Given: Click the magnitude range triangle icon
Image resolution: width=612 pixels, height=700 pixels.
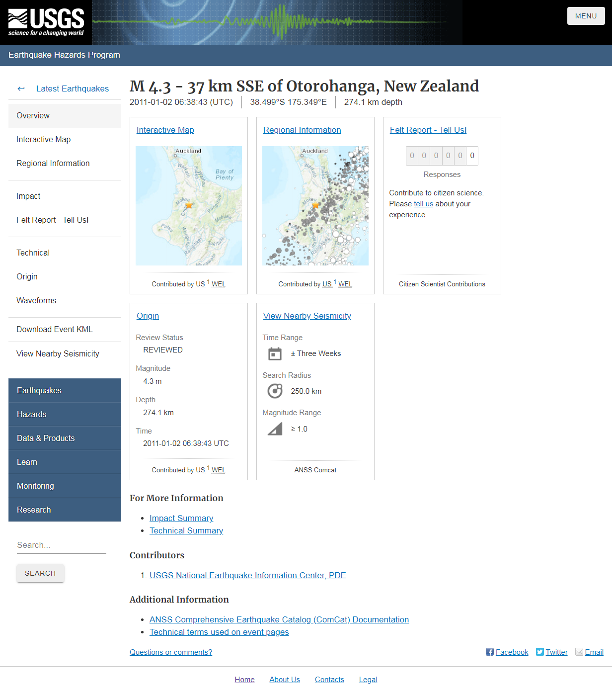Looking at the screenshot, I should click(275, 429).
